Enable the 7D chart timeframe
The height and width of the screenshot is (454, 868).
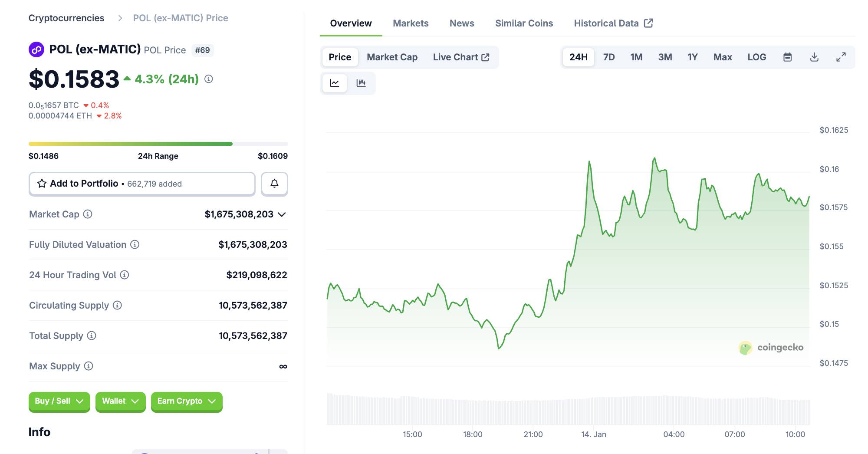click(609, 57)
